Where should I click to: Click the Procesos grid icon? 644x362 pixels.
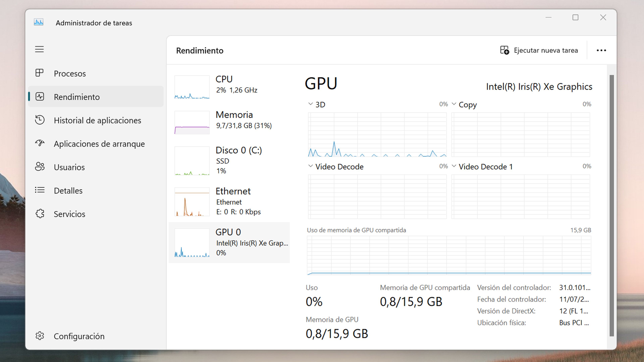coord(39,73)
